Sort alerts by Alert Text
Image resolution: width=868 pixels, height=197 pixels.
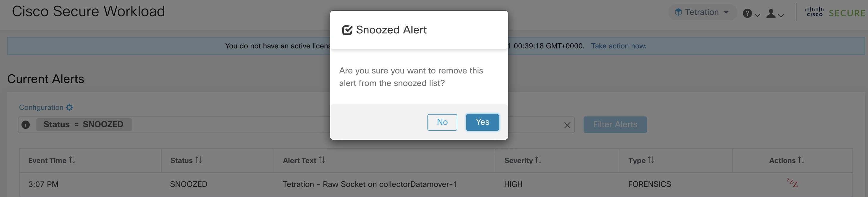point(322,160)
